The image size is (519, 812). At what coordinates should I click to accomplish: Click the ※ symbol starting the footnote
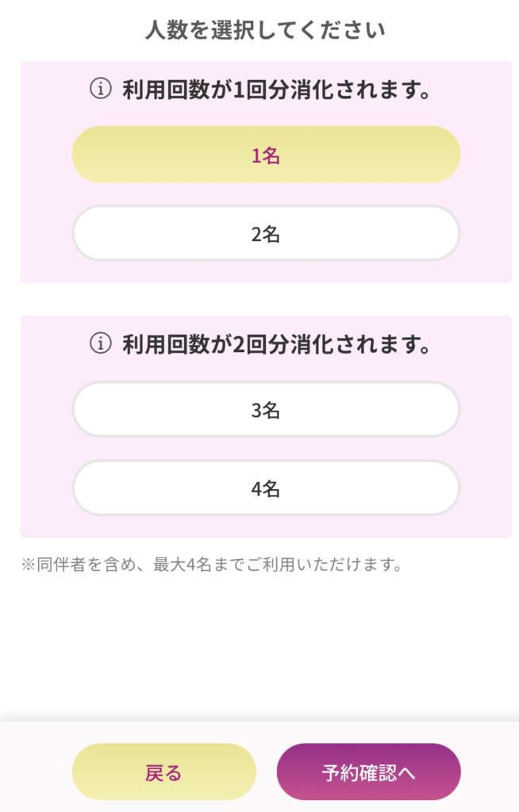point(28,565)
